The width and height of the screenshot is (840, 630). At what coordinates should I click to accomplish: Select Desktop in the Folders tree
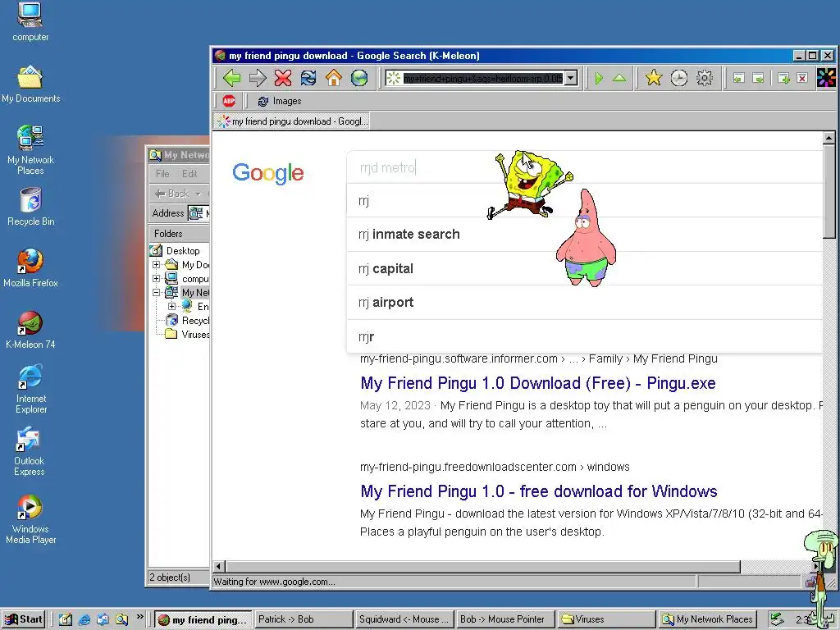pos(183,251)
